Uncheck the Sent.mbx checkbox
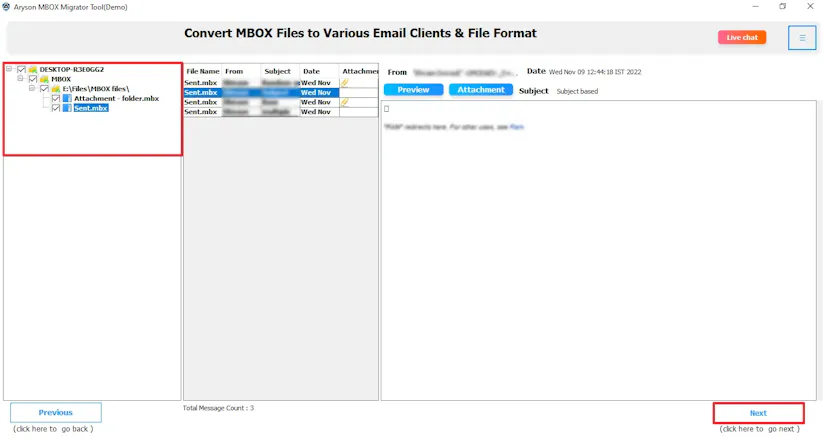Viewport: 826px width, 440px height. coord(56,108)
